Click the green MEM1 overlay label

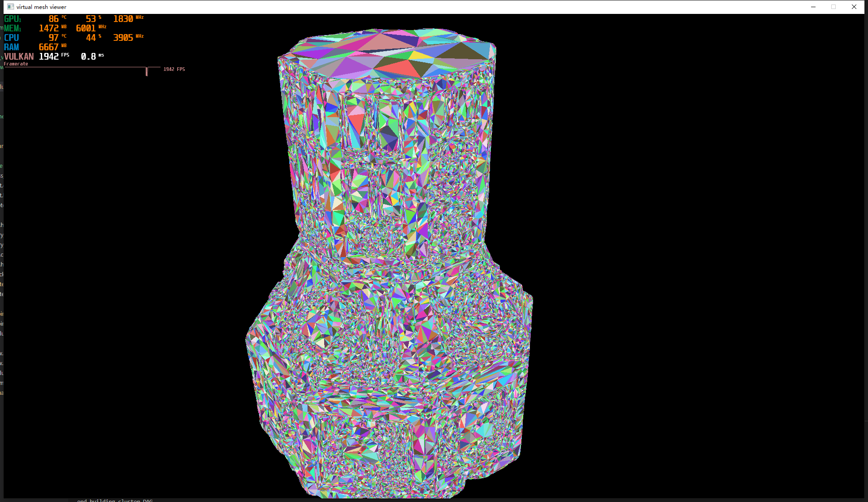click(x=12, y=28)
